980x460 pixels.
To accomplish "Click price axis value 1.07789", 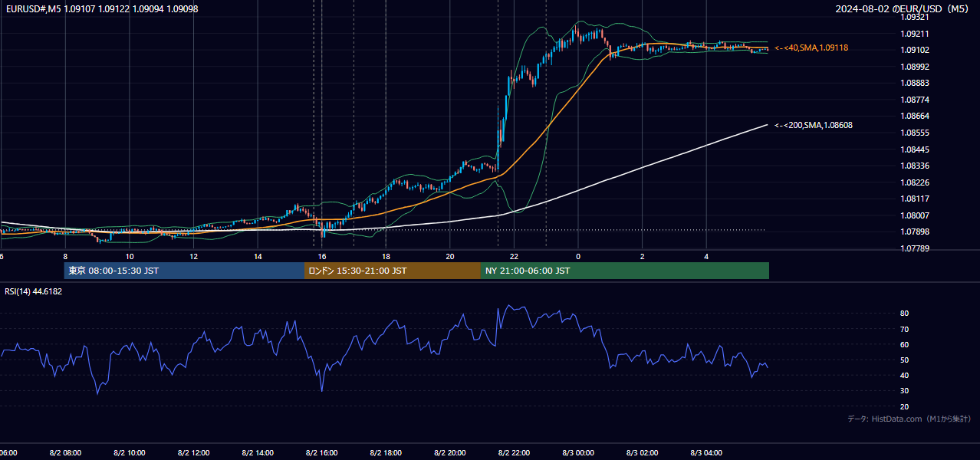I will 915,248.
